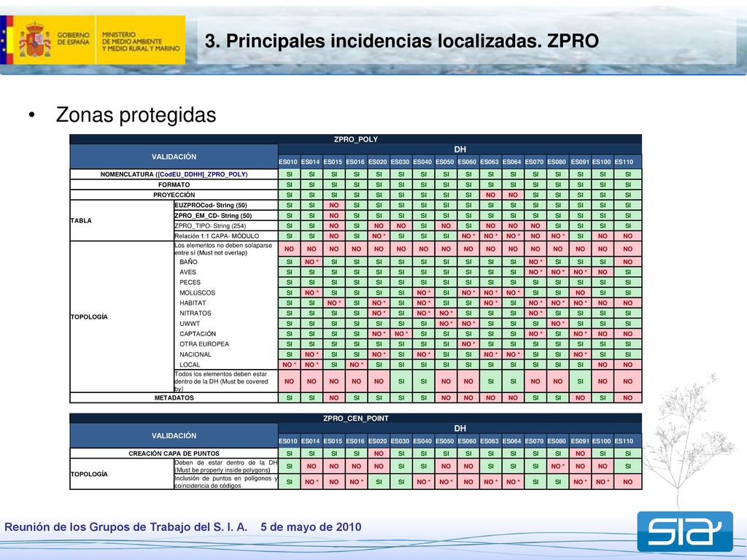
Task: Click column header ES020 in the ZPRO_CEN_POINT table
Action: coord(378,441)
